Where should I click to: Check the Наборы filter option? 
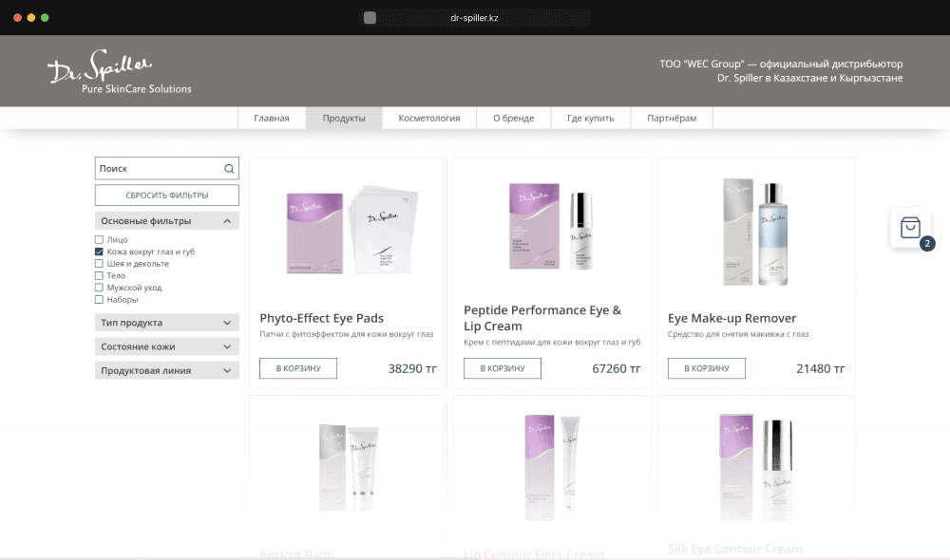pyautogui.click(x=100, y=299)
